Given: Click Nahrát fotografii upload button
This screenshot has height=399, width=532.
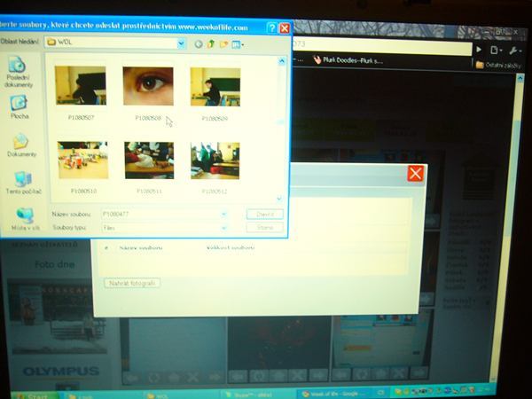Looking at the screenshot, I should (x=132, y=283).
